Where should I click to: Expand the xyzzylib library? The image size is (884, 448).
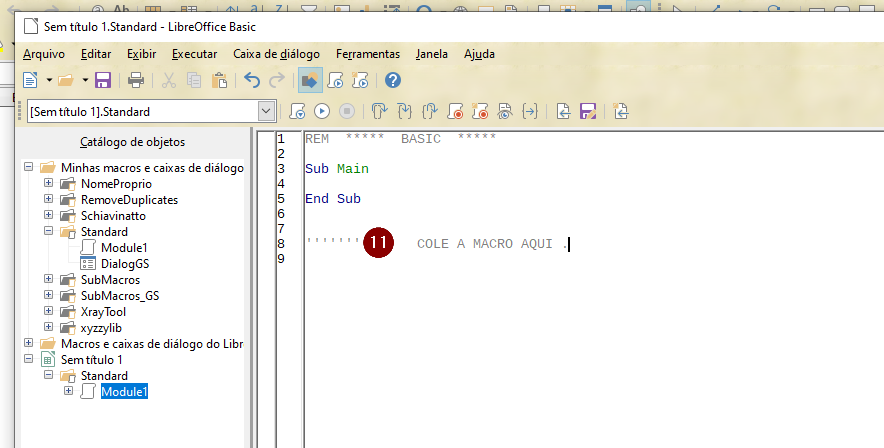(48, 326)
